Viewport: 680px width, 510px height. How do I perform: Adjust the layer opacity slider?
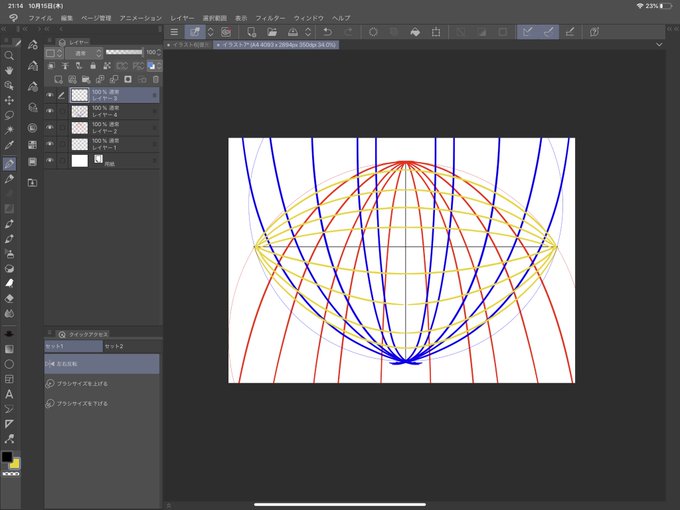click(x=124, y=52)
